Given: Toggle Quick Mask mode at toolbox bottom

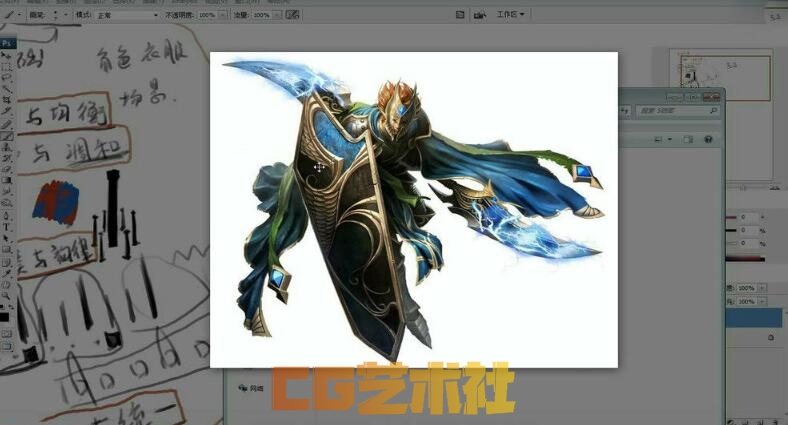Looking at the screenshot, I should pos(7,334).
